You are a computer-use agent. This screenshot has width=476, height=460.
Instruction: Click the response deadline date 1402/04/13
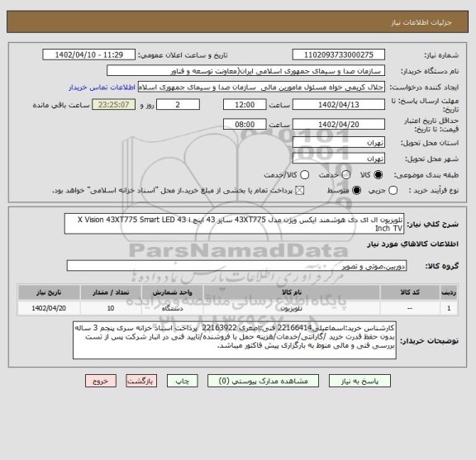pyautogui.click(x=339, y=105)
